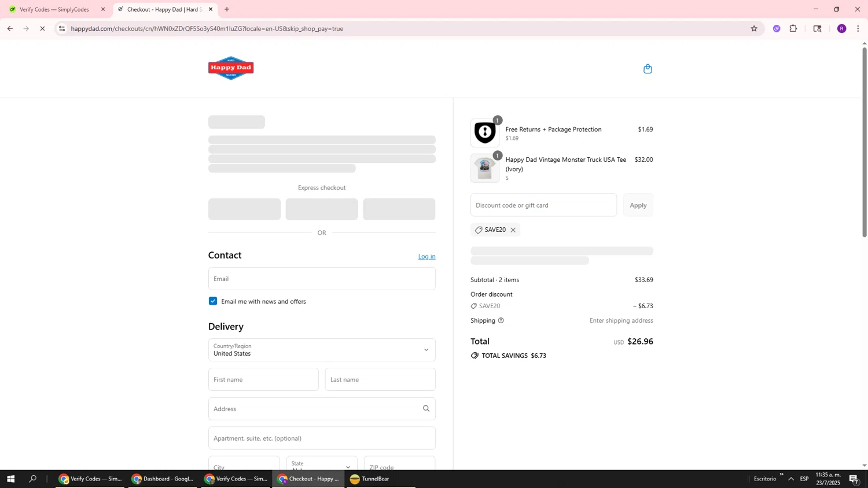This screenshot has width=868, height=488.
Task: Open Chrome three-dot menu
Action: pos(858,28)
